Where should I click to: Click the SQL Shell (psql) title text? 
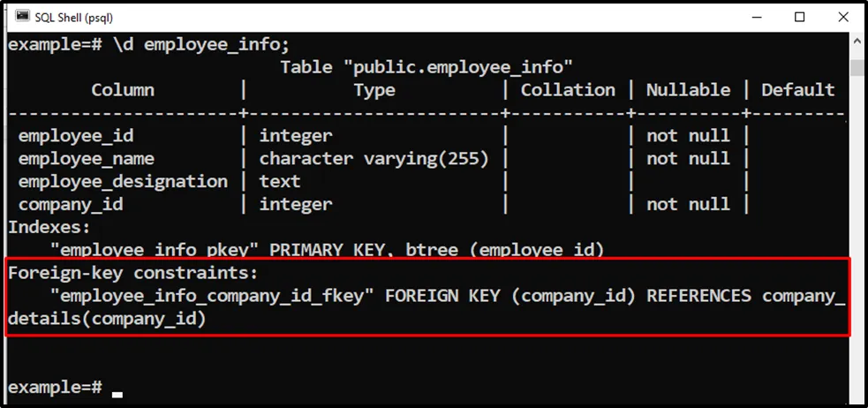[x=74, y=17]
